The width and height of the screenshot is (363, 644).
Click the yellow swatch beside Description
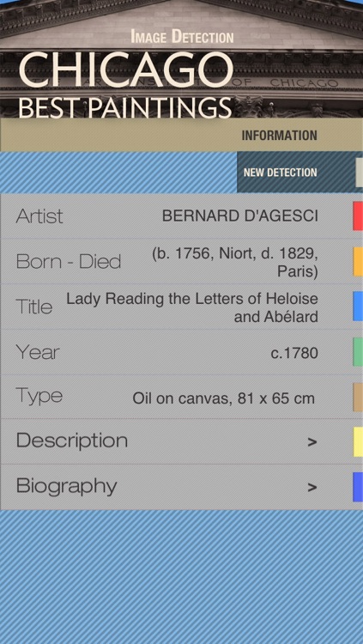pos(358,442)
